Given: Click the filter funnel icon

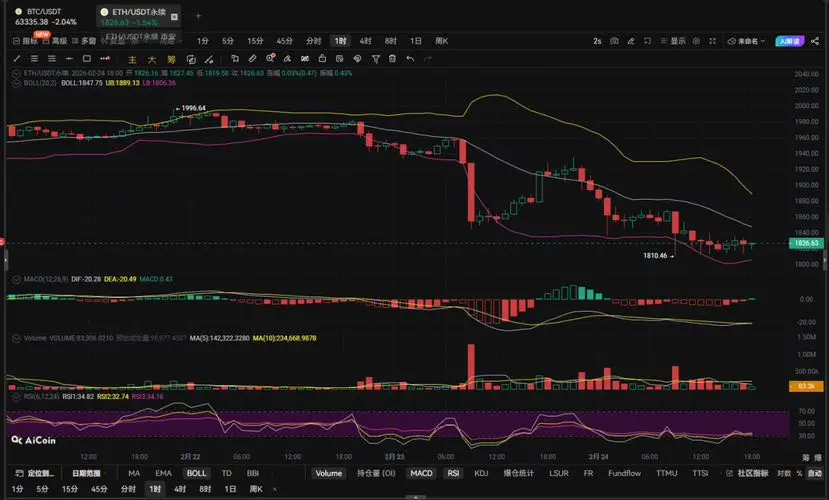Looking at the screenshot, I should (375, 59).
